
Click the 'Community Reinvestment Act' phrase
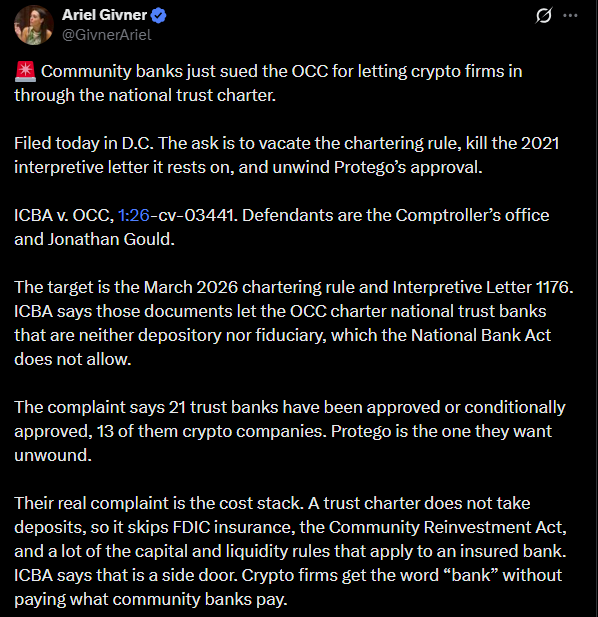[x=447, y=527]
